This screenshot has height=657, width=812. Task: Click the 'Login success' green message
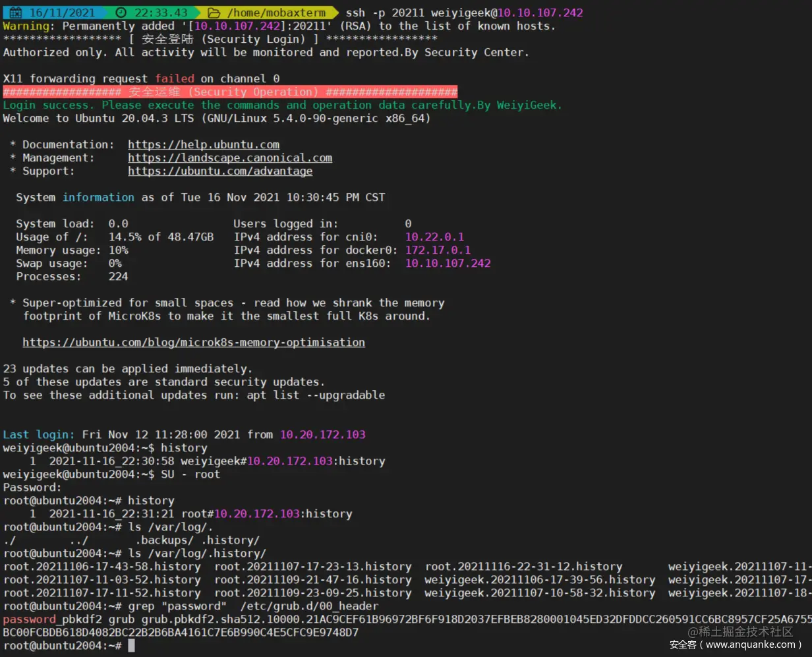[283, 105]
